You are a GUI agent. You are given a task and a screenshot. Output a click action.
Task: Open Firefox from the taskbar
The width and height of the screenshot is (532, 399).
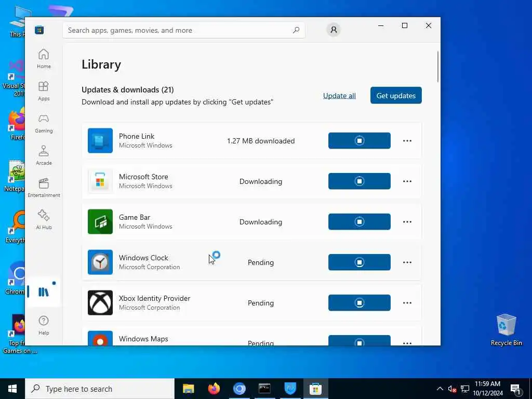click(214, 389)
